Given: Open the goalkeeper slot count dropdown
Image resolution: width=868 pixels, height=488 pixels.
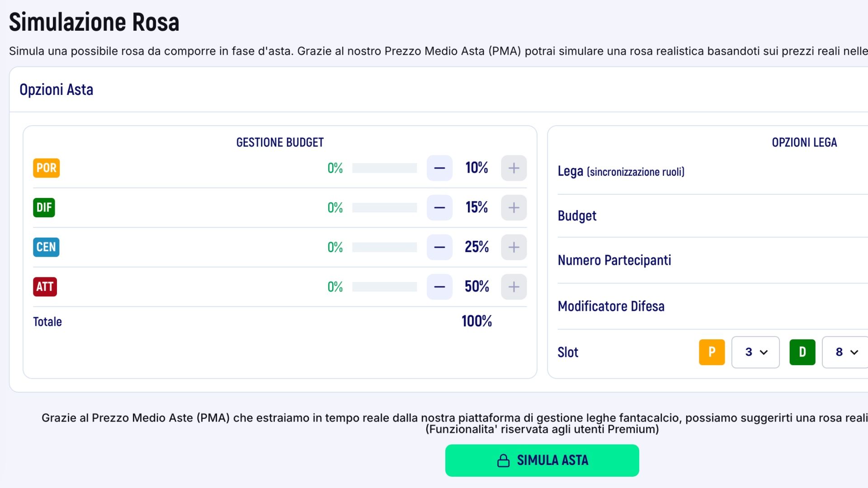Looking at the screenshot, I should 755,352.
